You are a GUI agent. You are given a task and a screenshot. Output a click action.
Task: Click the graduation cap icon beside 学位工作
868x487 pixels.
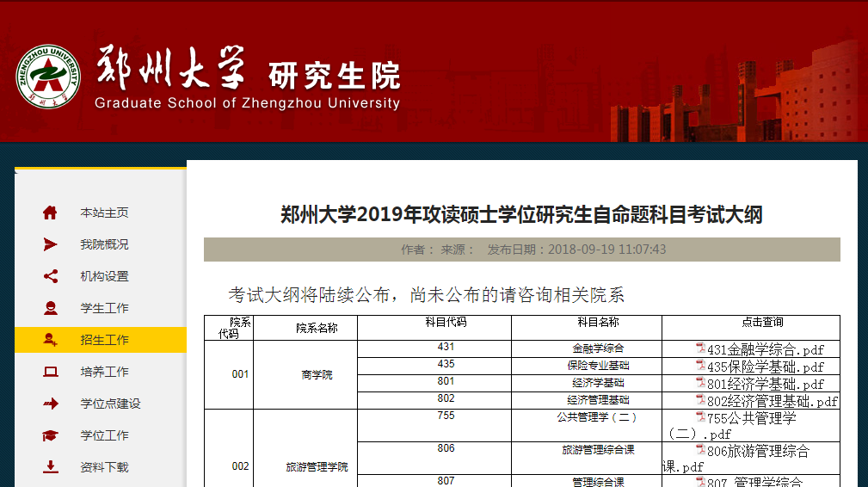50,435
